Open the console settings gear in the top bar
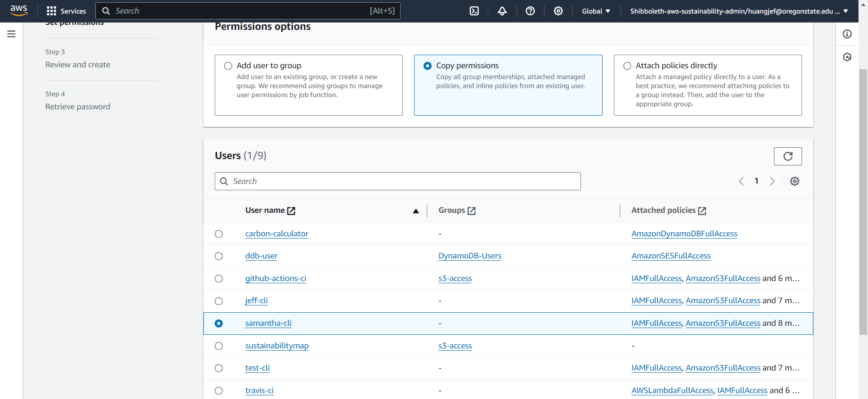Image resolution: width=868 pixels, height=399 pixels. [558, 11]
